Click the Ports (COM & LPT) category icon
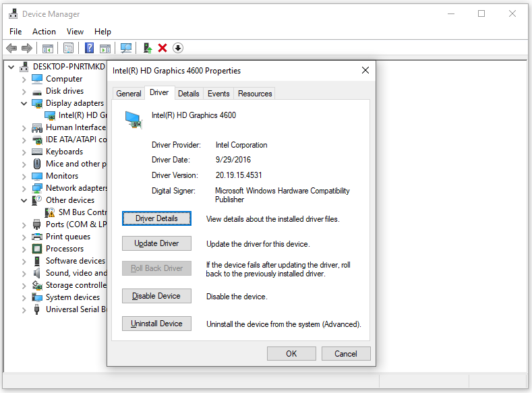This screenshot has width=532, height=393. 36,224
